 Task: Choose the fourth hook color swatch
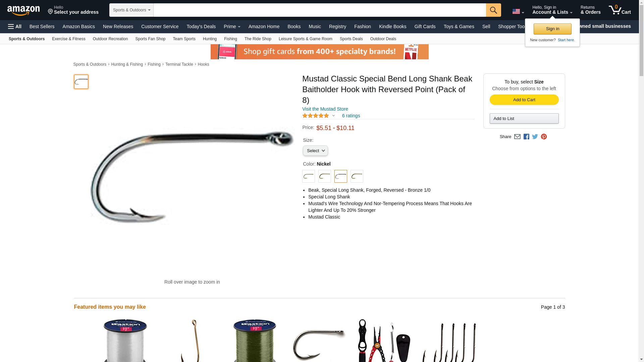pos(357,176)
